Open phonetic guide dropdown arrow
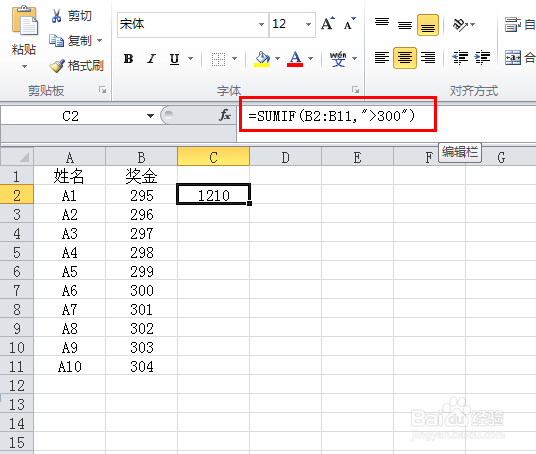The image size is (536, 454). (x=354, y=59)
